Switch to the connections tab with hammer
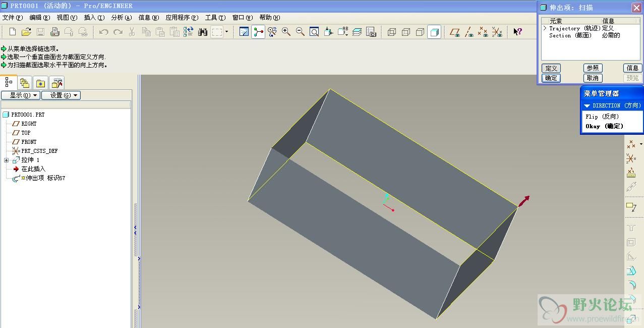644x328 pixels. pos(57,83)
